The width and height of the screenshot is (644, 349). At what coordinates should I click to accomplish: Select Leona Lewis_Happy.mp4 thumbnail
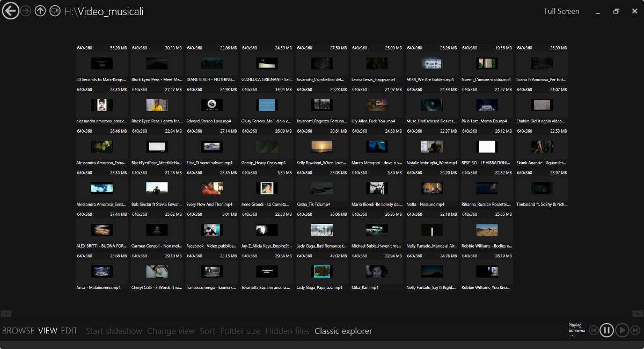(x=377, y=64)
